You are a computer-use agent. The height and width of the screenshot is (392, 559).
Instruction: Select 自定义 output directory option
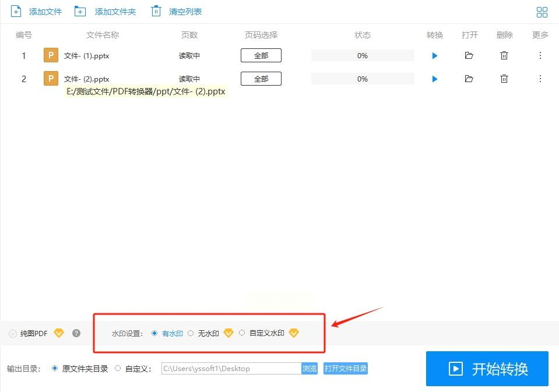pos(118,368)
